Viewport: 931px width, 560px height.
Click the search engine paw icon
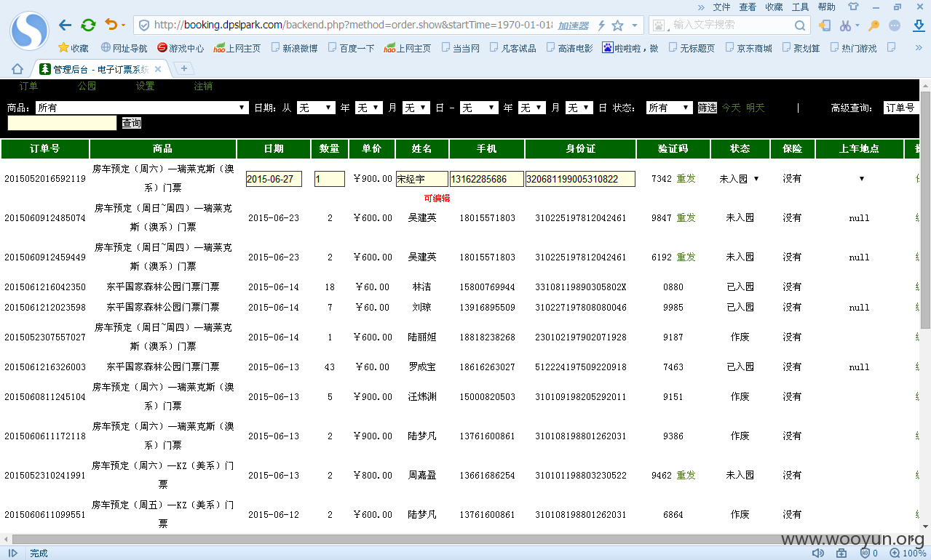(x=659, y=25)
